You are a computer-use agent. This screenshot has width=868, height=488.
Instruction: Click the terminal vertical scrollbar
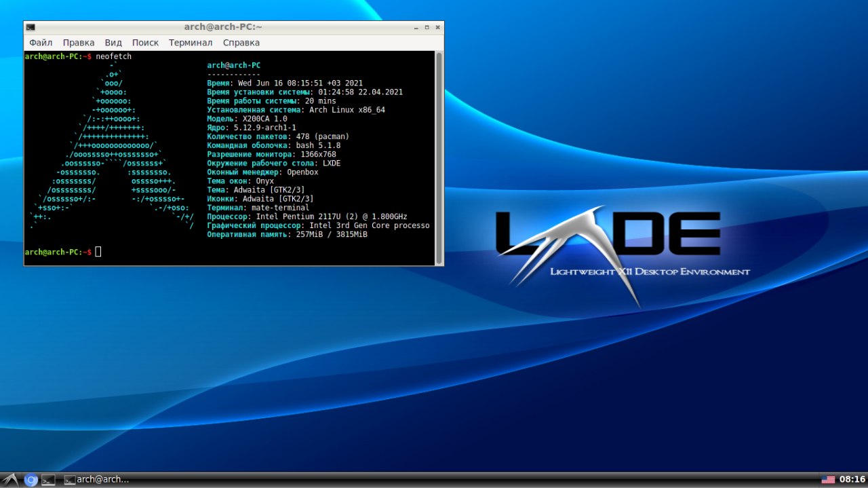click(x=439, y=157)
